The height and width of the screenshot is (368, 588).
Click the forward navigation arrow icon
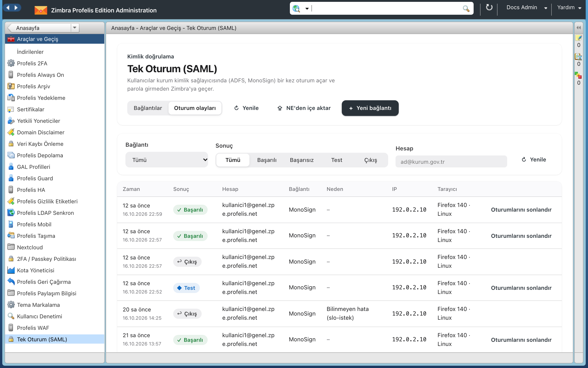(16, 8)
